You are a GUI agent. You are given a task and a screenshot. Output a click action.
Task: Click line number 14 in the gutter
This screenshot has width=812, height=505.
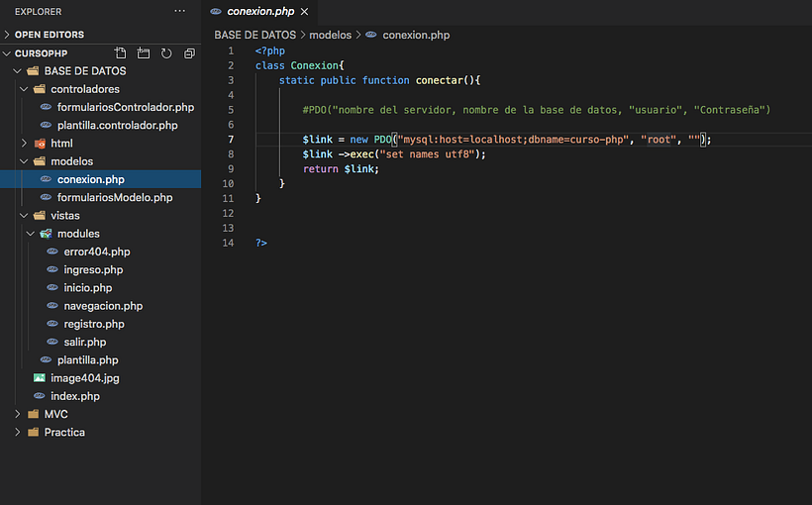point(228,243)
